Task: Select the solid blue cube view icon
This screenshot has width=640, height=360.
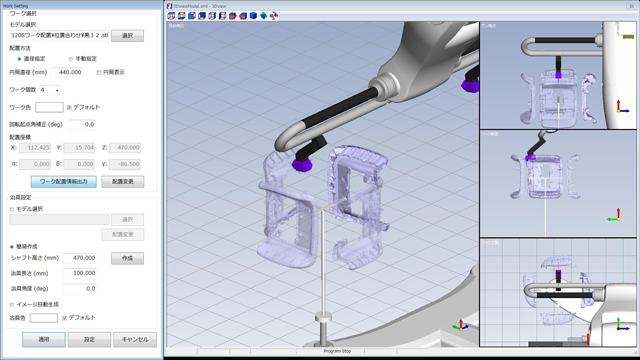Action: (253, 16)
